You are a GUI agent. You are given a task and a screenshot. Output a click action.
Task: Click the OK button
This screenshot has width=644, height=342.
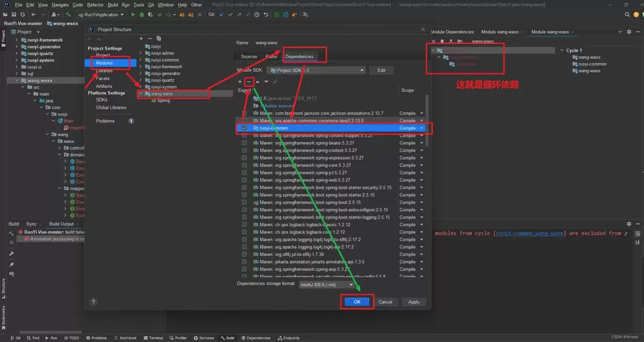(x=357, y=302)
